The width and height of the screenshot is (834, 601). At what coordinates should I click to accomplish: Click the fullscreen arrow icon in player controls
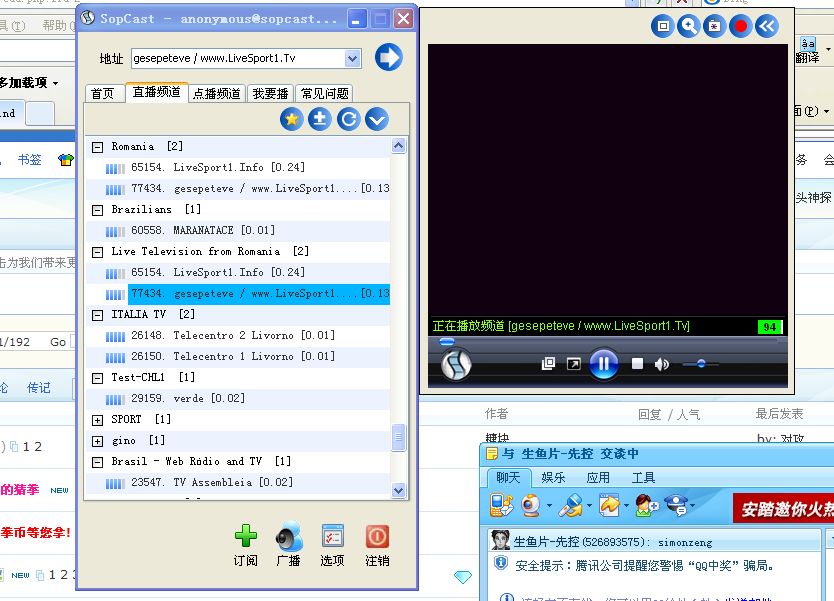[573, 364]
